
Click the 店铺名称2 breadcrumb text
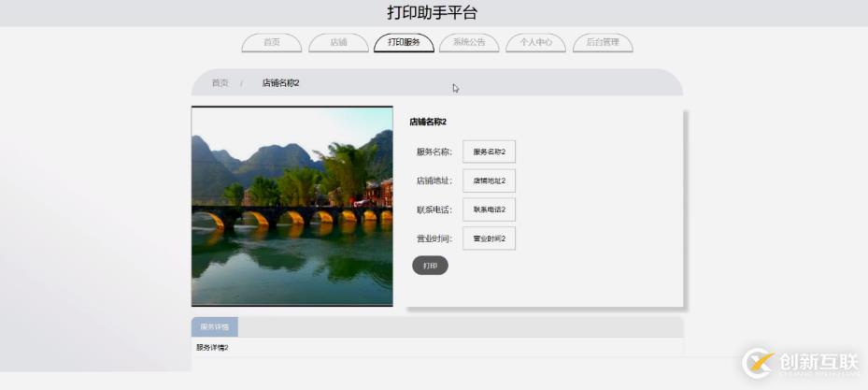pyautogui.click(x=280, y=83)
